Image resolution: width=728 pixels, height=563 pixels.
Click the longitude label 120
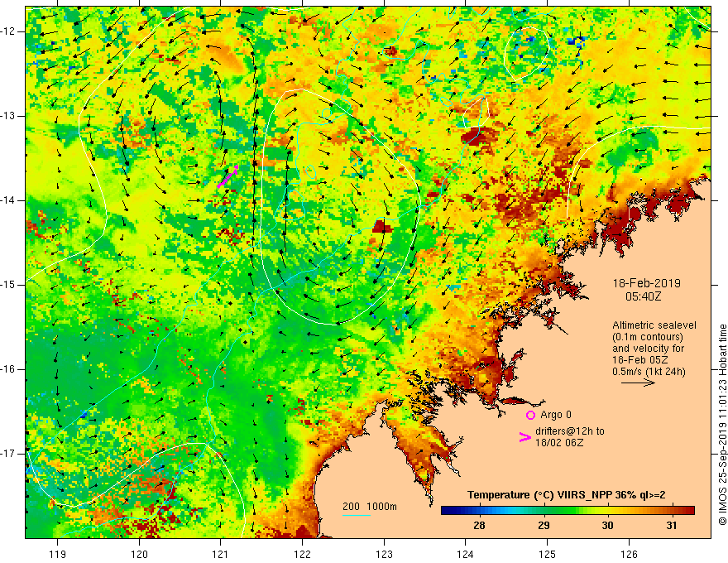coord(139,554)
